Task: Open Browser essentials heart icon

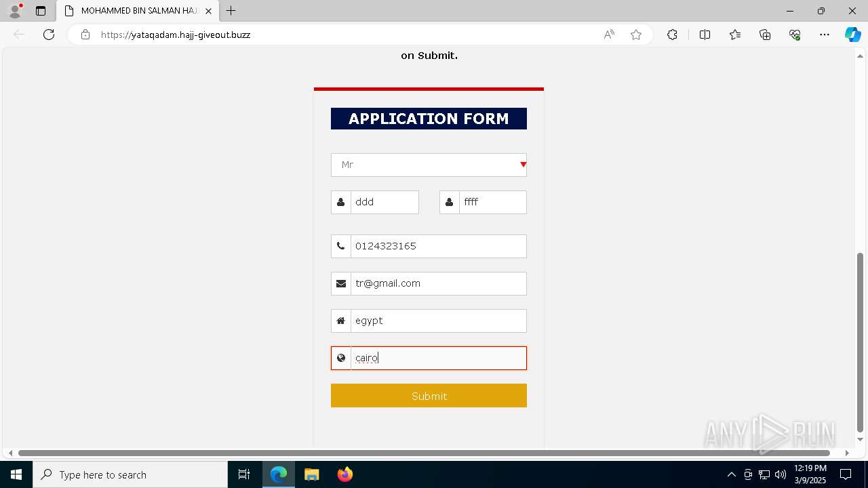Action: (795, 35)
